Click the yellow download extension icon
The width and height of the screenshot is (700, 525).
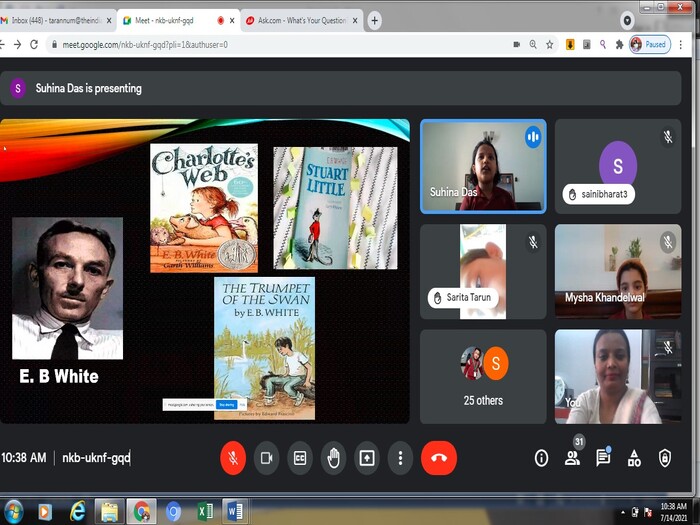(570, 44)
